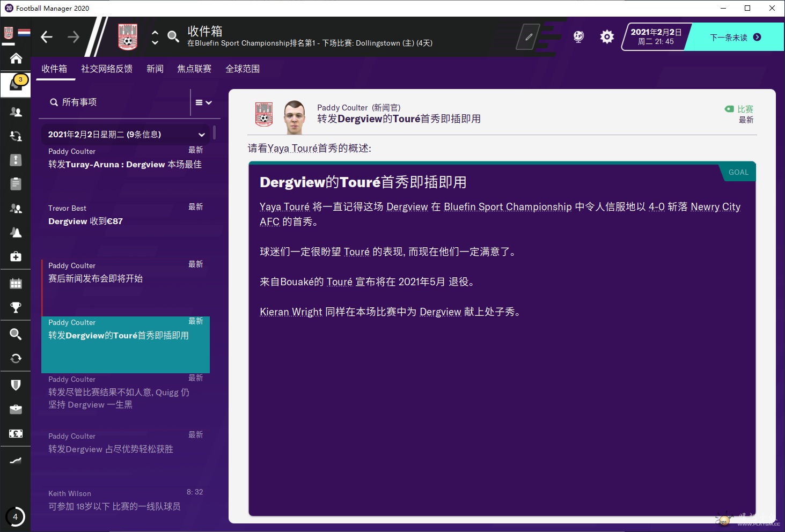Viewport: 785px width, 532px height.
Task: Click the GOAL source label
Action: click(x=738, y=172)
